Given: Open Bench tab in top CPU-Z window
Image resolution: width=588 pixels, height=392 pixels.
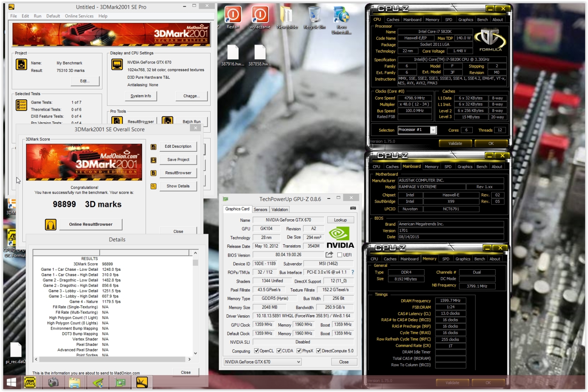Looking at the screenshot, I should pos(483,20).
